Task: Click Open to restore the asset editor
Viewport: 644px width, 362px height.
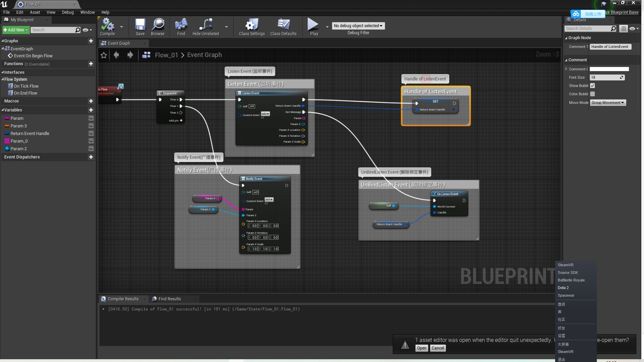Action: pyautogui.click(x=422, y=348)
